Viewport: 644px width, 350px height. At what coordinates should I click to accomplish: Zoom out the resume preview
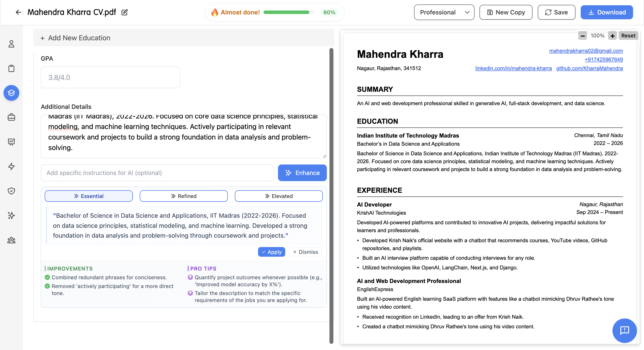[x=582, y=36]
